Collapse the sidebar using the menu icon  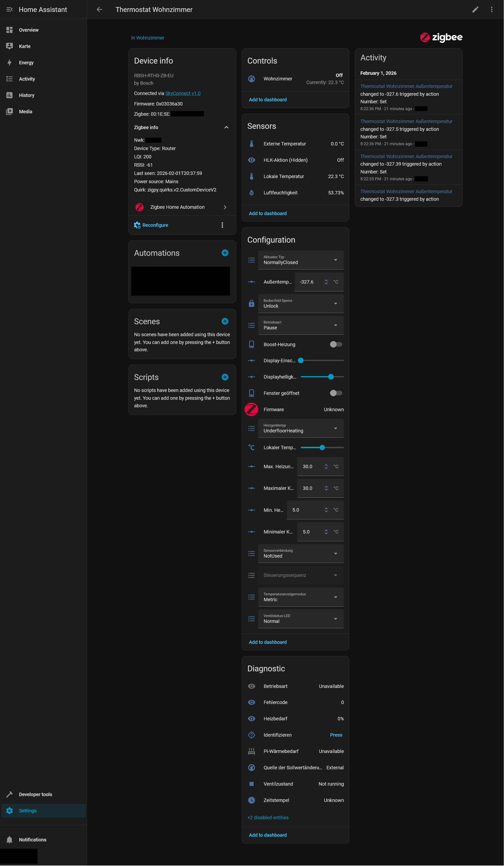pyautogui.click(x=10, y=10)
